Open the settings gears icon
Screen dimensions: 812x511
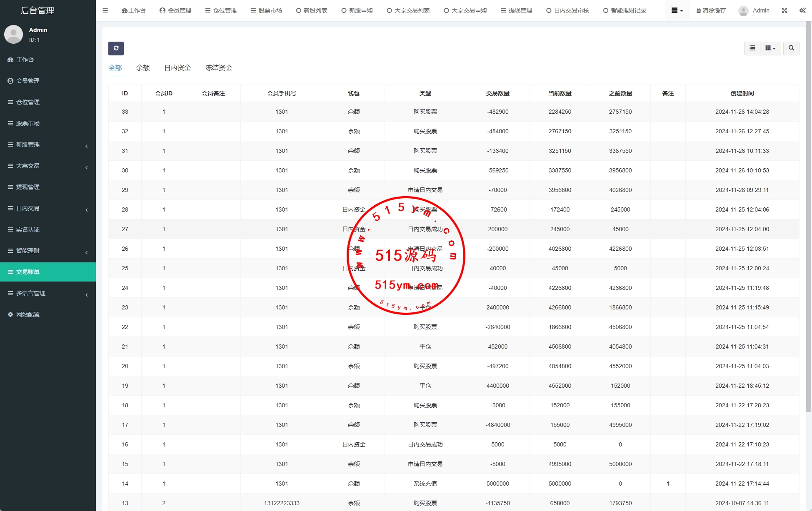point(802,10)
